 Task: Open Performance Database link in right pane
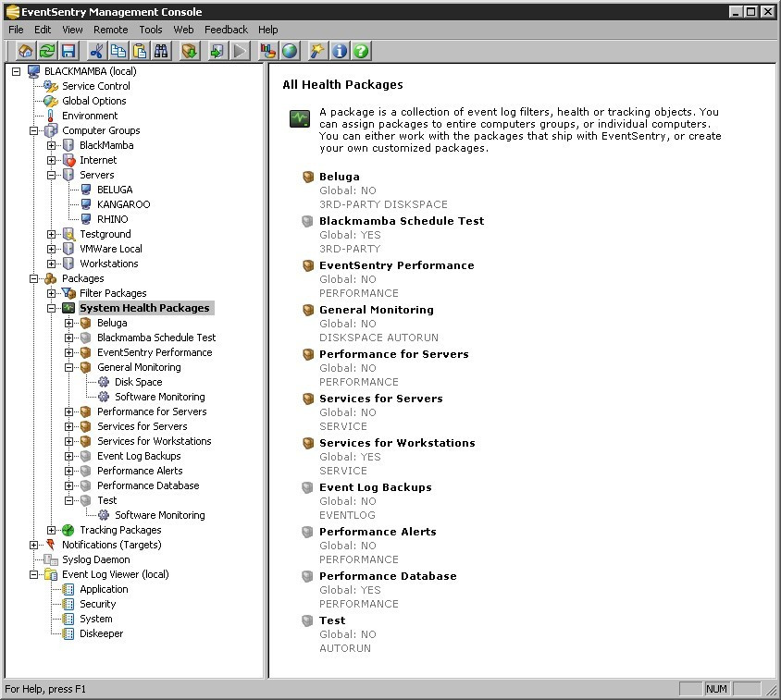388,576
